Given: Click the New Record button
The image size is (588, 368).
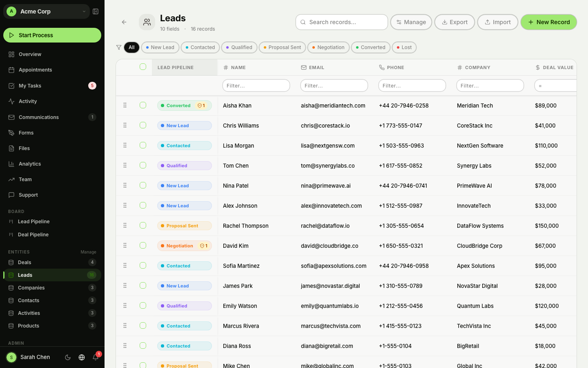Looking at the screenshot, I should (x=549, y=22).
